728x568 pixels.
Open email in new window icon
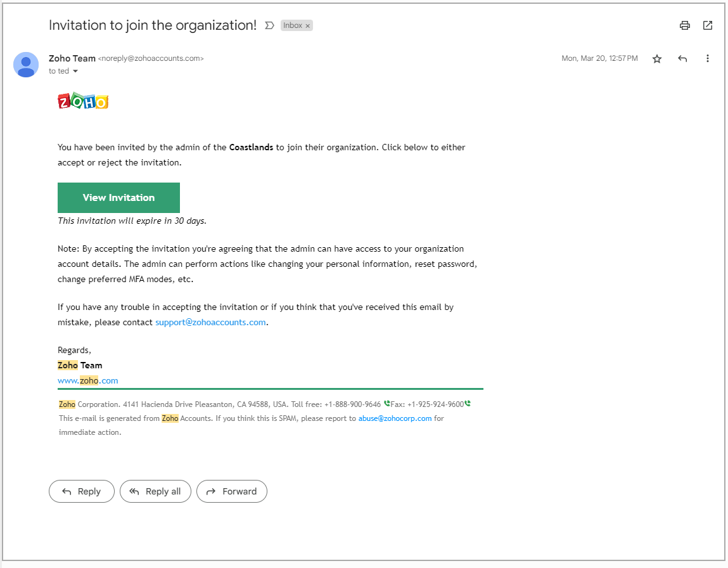click(708, 25)
